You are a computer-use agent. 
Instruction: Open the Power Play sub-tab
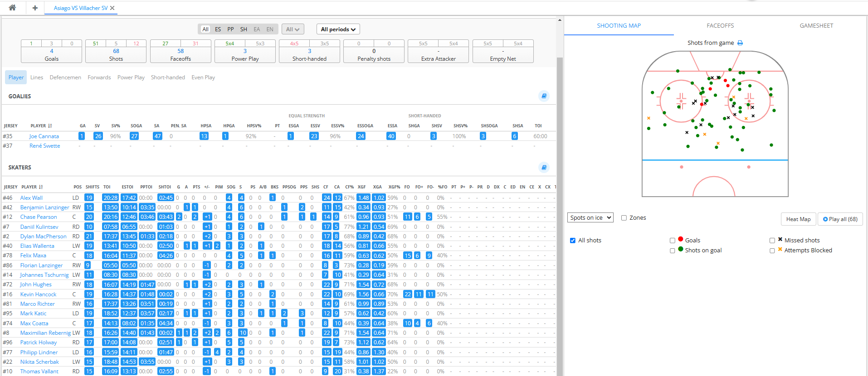pos(131,77)
